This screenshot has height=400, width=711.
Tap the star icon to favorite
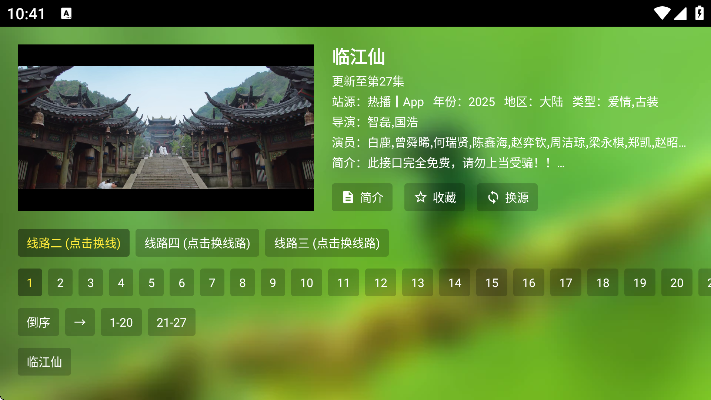[421, 198]
